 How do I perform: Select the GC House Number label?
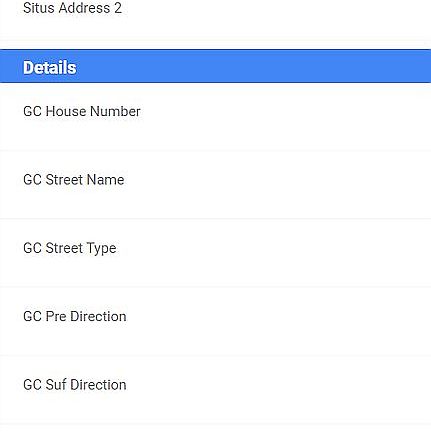pos(82,111)
